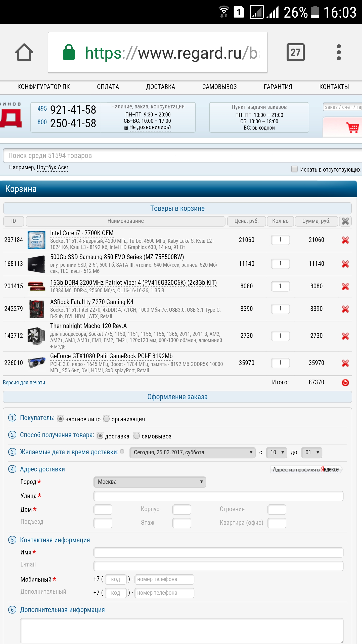This screenshot has height=644, width=362.
Task: Click the order/invoice lookup field
Action: 342,107
